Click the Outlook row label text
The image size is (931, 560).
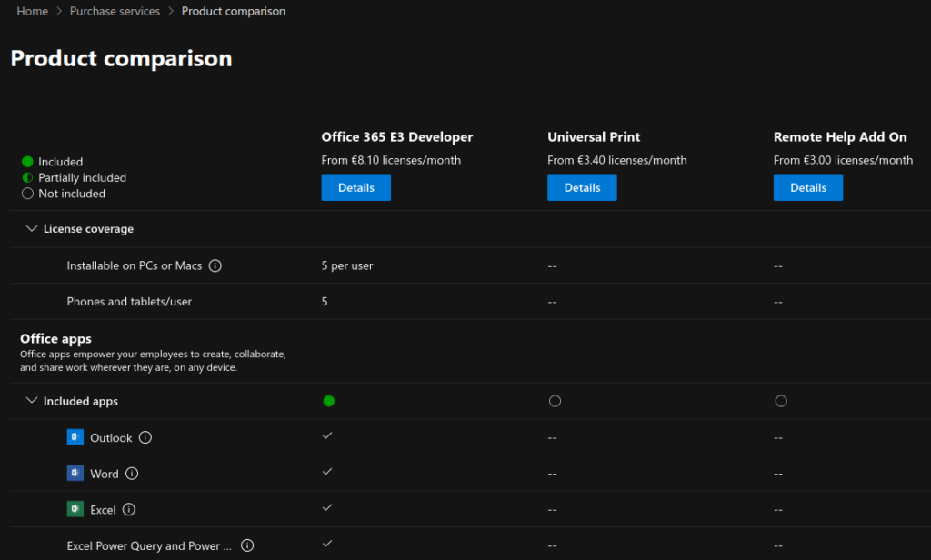[111, 437]
